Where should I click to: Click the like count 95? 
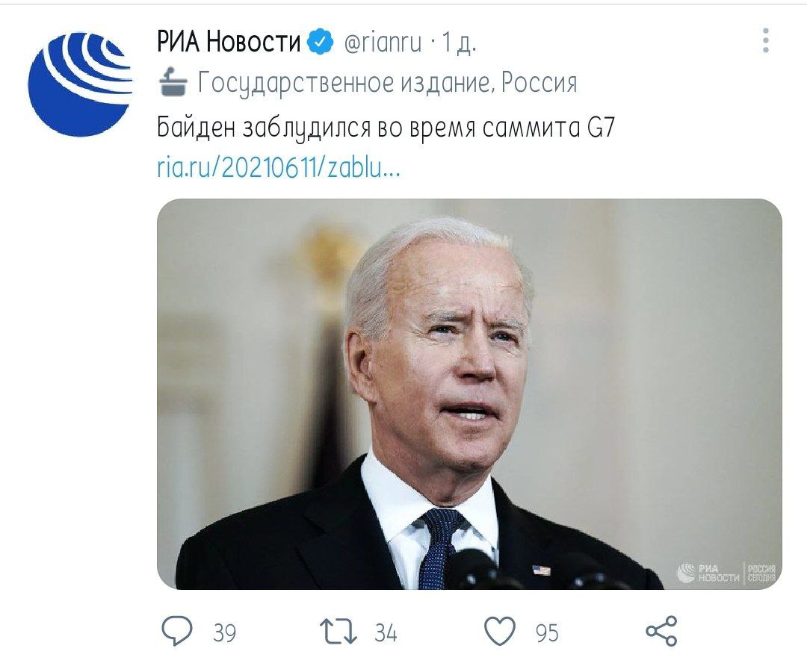(547, 633)
